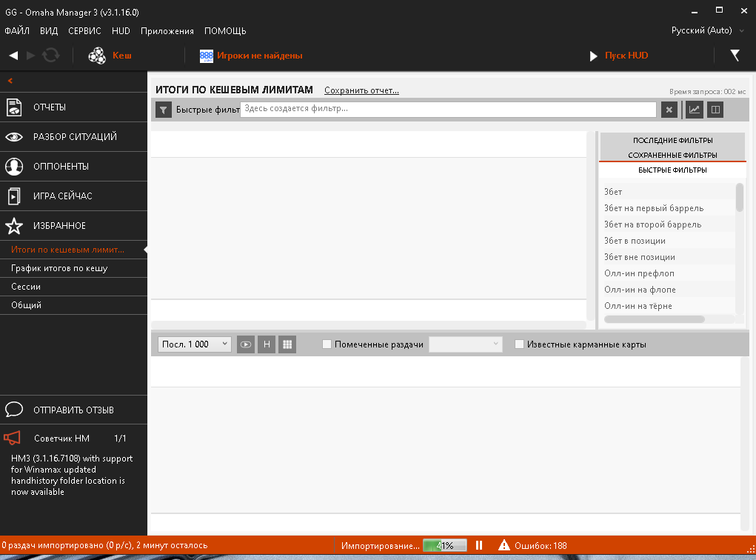756x560 pixels.
Task: Click the quick filters horizontal scrollbar
Action: click(655, 319)
